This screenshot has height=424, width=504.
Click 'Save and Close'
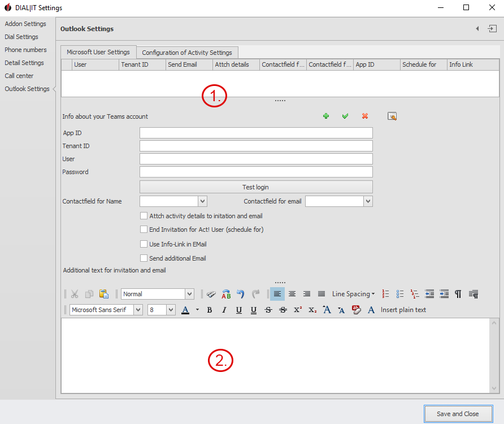click(x=458, y=413)
